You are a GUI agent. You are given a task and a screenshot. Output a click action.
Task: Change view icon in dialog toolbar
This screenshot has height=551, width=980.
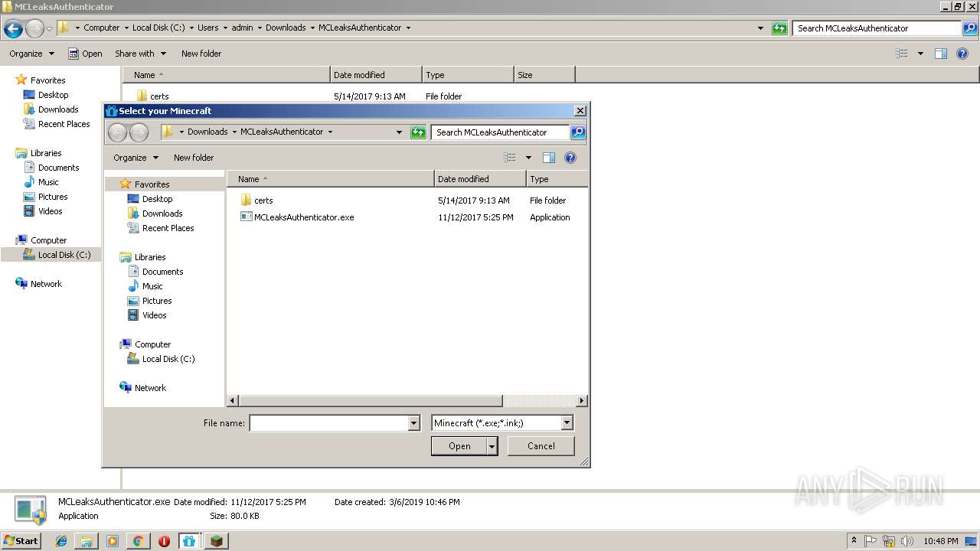click(x=510, y=158)
